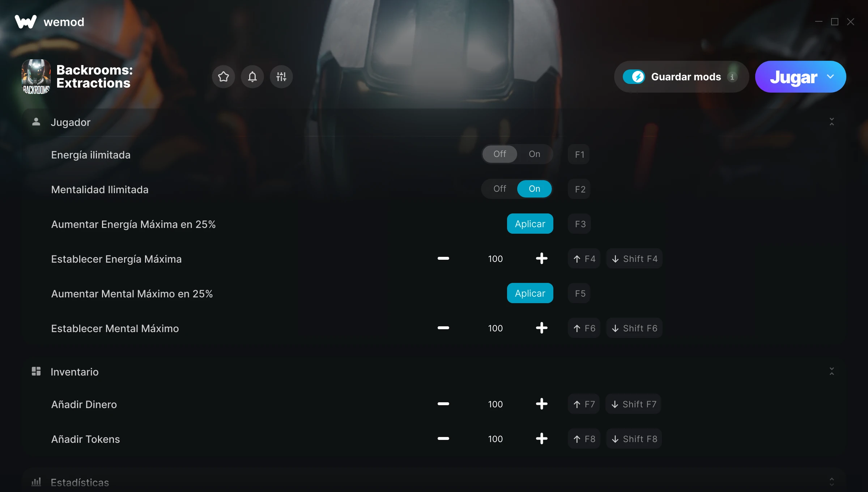Apply Aumentar Energía Máxima en 25%
The height and width of the screenshot is (492, 868).
pos(530,224)
